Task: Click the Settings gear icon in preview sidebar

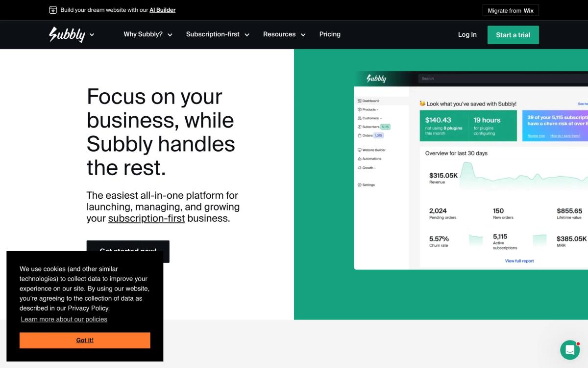Action: point(360,185)
